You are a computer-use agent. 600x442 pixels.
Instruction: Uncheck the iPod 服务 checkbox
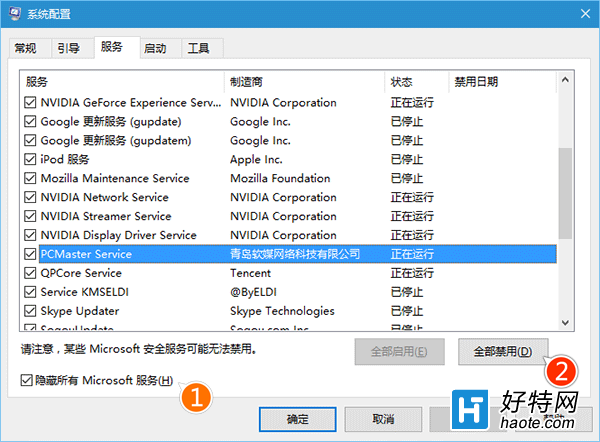[x=30, y=159]
